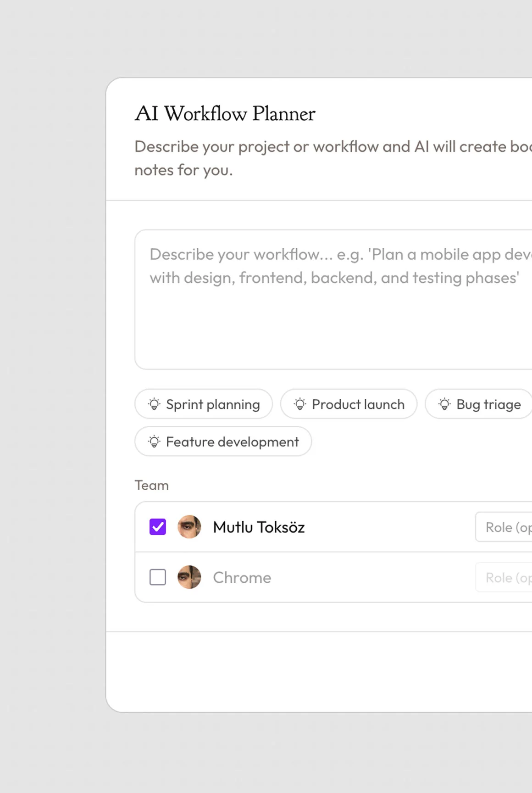Pick the Bug triage suggestion text

point(488,404)
